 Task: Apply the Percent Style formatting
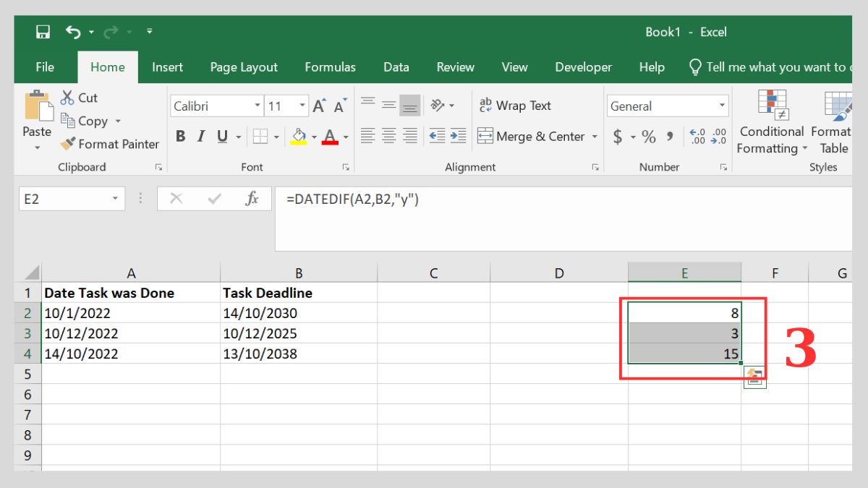pos(647,136)
